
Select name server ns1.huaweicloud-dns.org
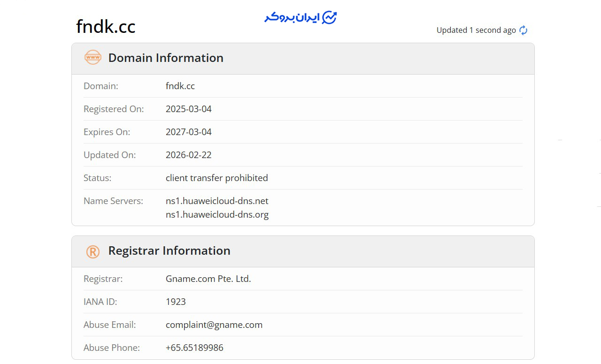(x=217, y=215)
